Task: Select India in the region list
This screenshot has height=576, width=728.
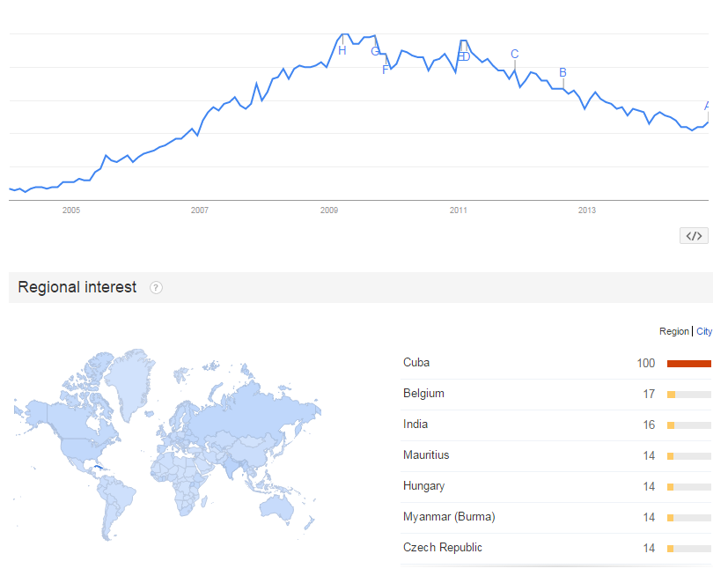Action: (x=415, y=425)
